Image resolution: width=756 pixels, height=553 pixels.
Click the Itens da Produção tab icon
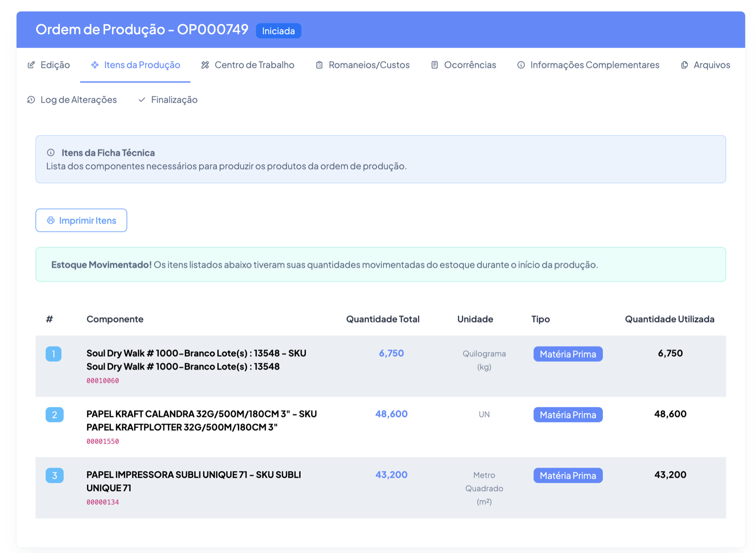[x=95, y=65]
